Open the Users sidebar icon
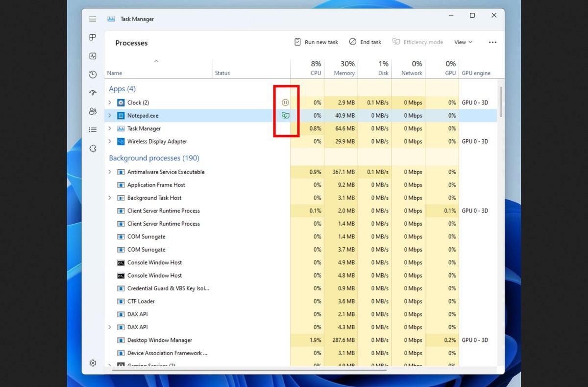Image resolution: width=588 pixels, height=387 pixels. (x=93, y=111)
